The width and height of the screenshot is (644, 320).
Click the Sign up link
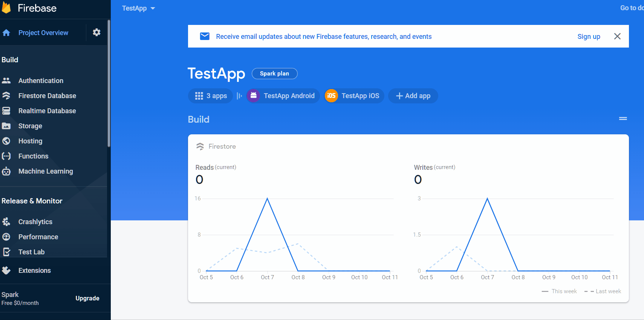[x=589, y=36]
